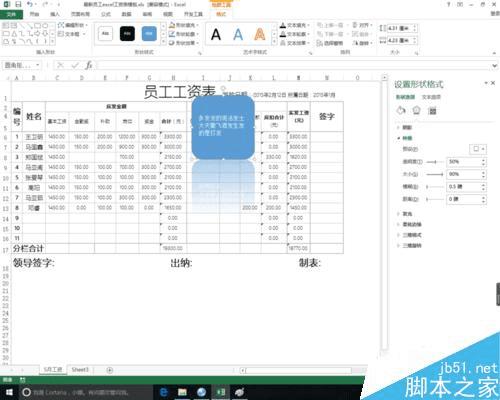Image resolution: width=500 pixels, height=400 pixels.
Task: Click the shape height input field
Action: pyautogui.click(x=399, y=28)
